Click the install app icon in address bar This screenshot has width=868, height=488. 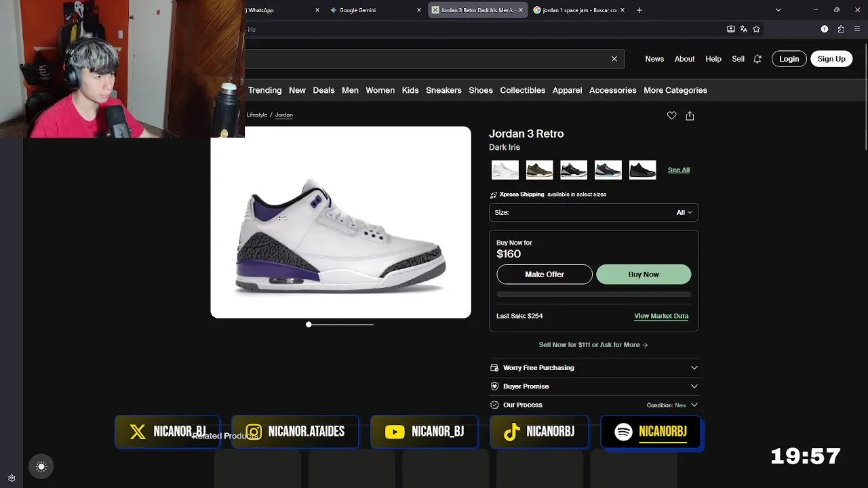pos(730,29)
